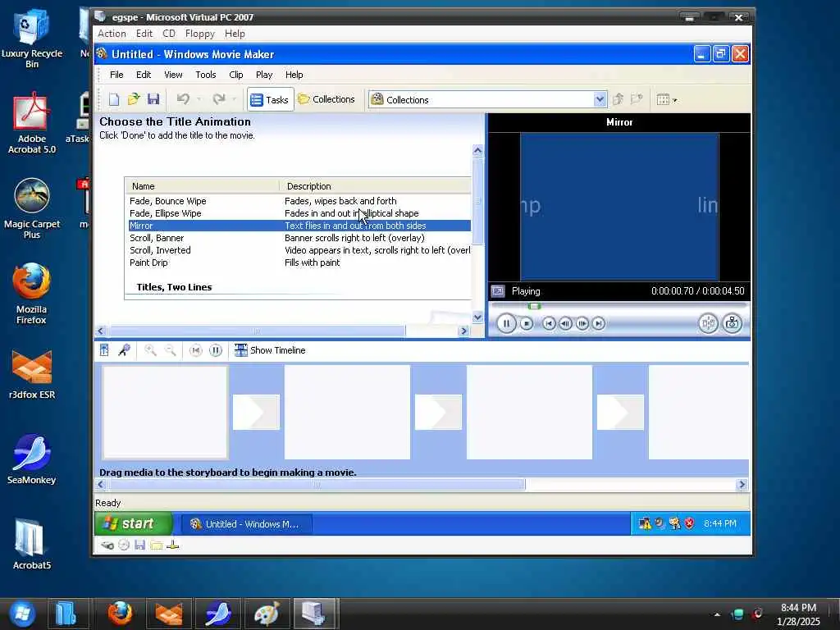Image resolution: width=840 pixels, height=630 pixels.
Task: Click the Narrate Timeline microphone icon
Action: (125, 350)
